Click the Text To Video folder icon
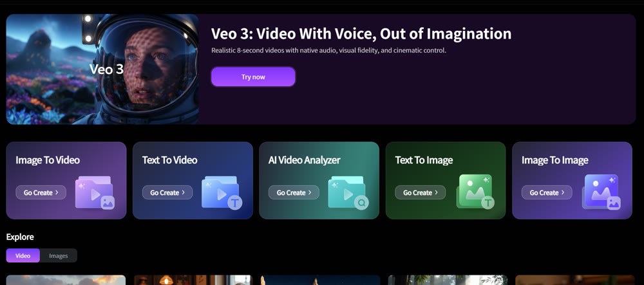 point(222,192)
